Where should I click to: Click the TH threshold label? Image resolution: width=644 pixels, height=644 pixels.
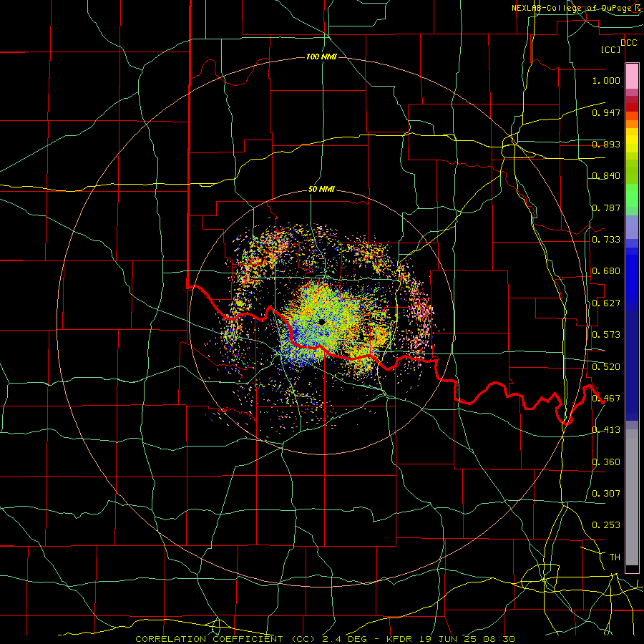[615, 557]
